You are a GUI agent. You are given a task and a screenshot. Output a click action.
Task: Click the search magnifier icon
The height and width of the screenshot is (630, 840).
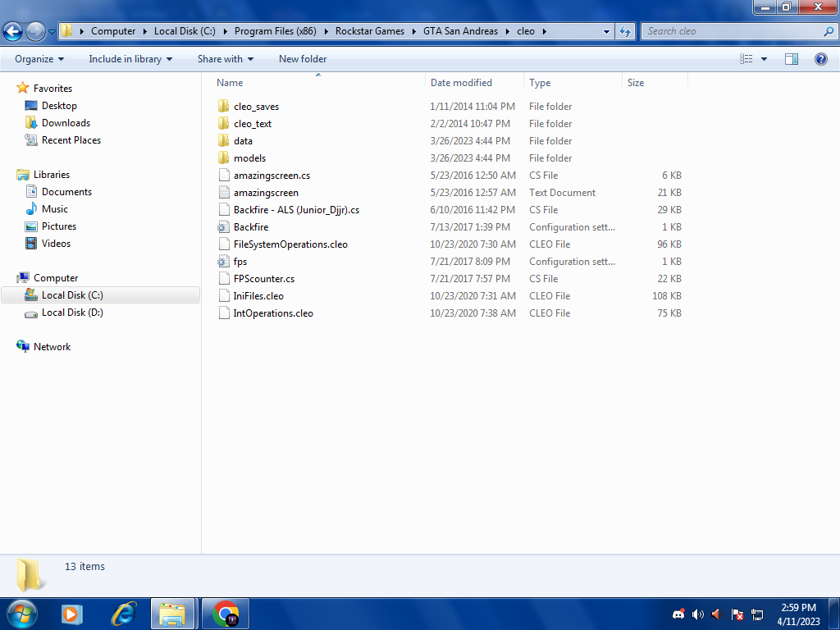829,31
